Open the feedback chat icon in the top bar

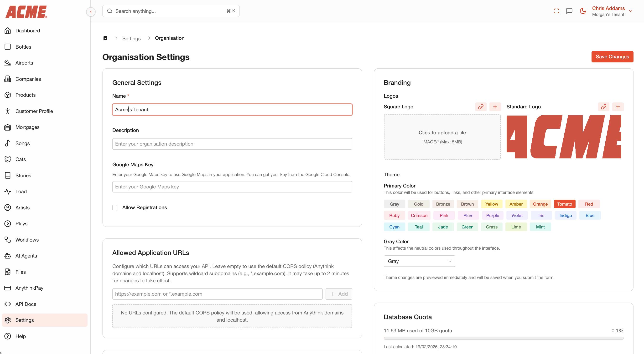pyautogui.click(x=569, y=11)
